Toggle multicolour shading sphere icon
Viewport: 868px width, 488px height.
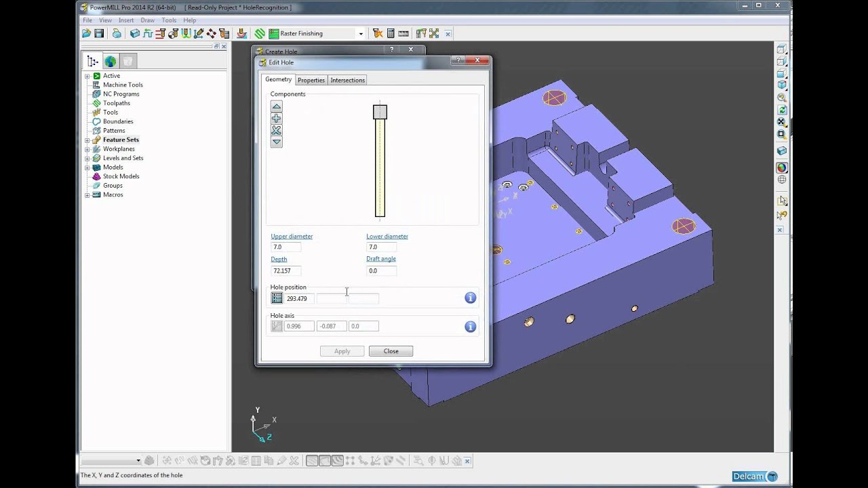(782, 167)
